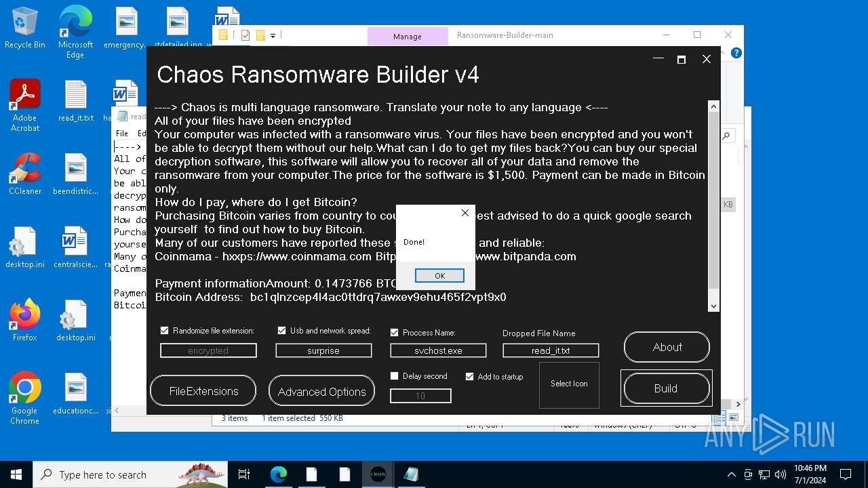The width and height of the screenshot is (868, 488).
Task: Select the CCleaner desktop shortcut
Action: tap(25, 174)
